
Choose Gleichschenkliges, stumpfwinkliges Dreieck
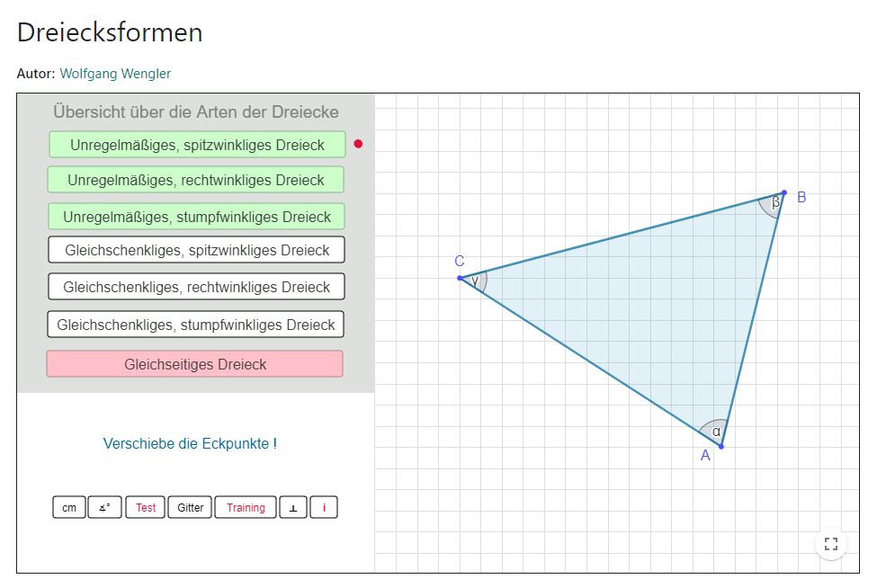pos(195,325)
